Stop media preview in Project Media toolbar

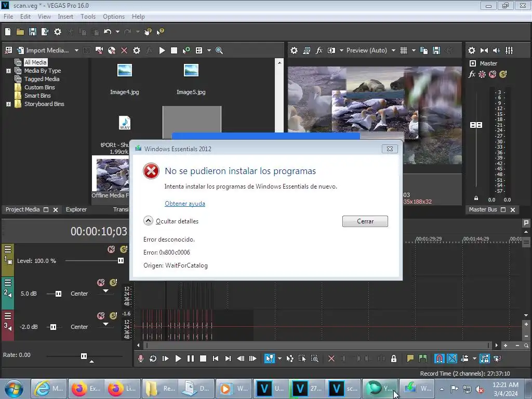point(174,50)
